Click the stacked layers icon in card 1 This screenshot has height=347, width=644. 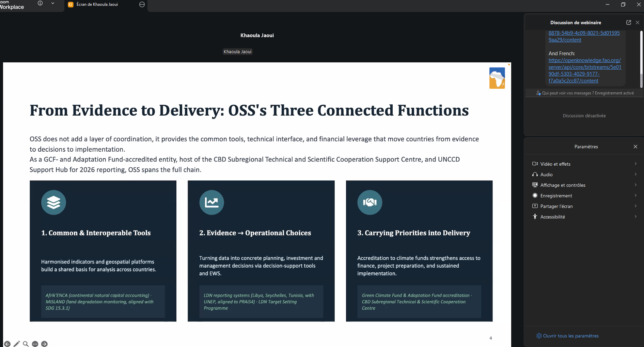[53, 202]
